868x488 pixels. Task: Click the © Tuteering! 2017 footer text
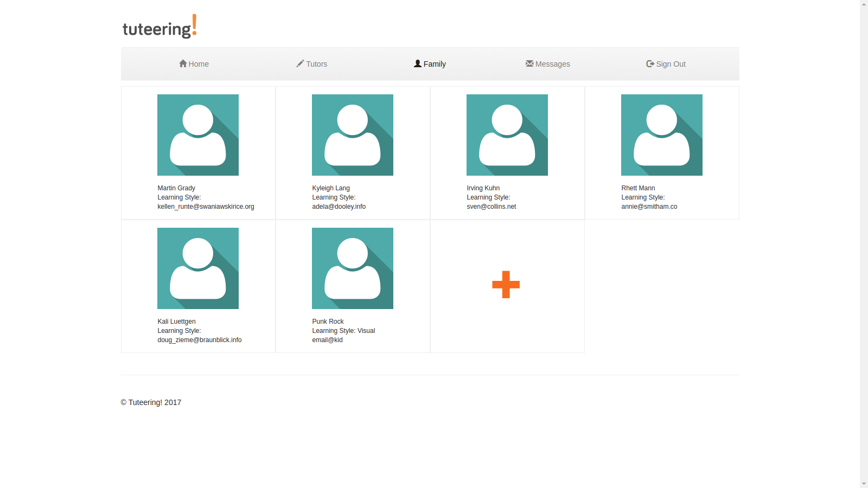tap(151, 402)
